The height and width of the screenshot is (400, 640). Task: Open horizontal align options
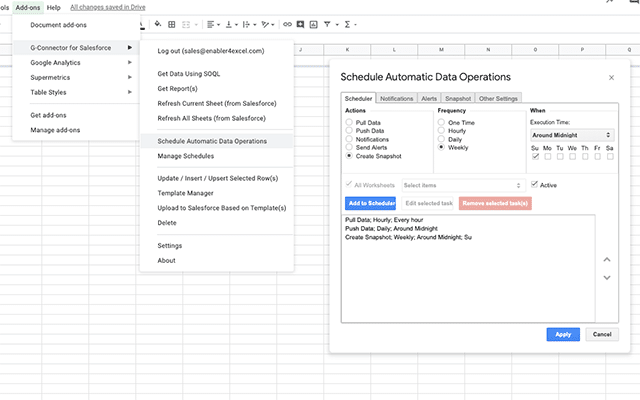coord(213,24)
